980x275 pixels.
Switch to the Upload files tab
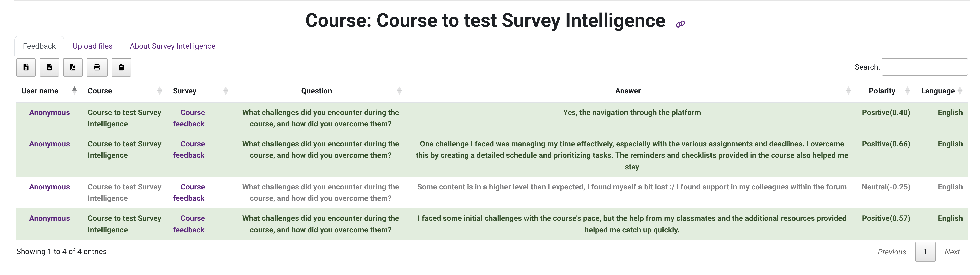coord(92,46)
